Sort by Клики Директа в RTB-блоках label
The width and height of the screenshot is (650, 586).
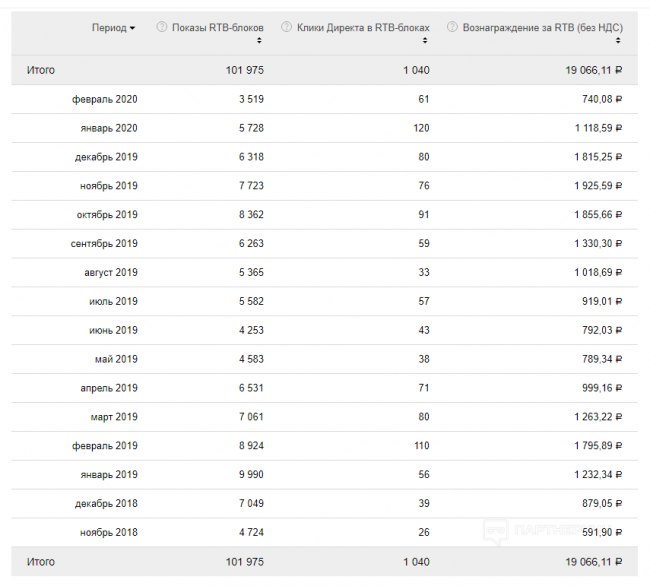[x=364, y=27]
